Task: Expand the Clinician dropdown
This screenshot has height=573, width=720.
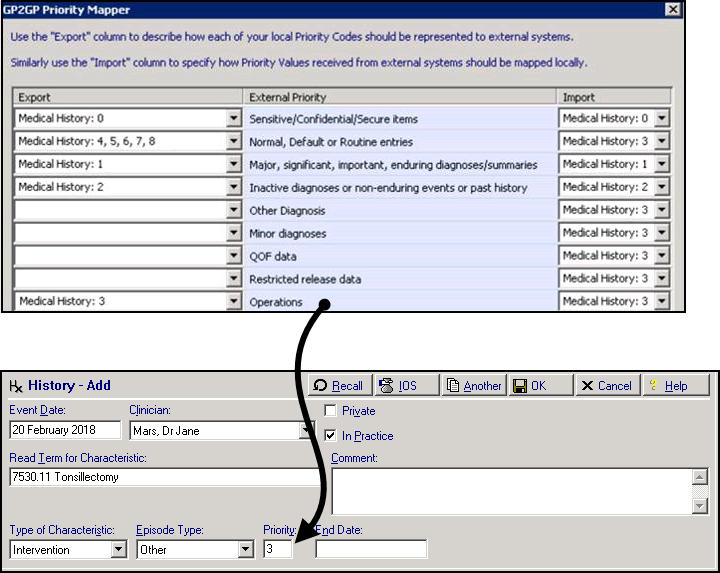Action: pyautogui.click(x=306, y=431)
